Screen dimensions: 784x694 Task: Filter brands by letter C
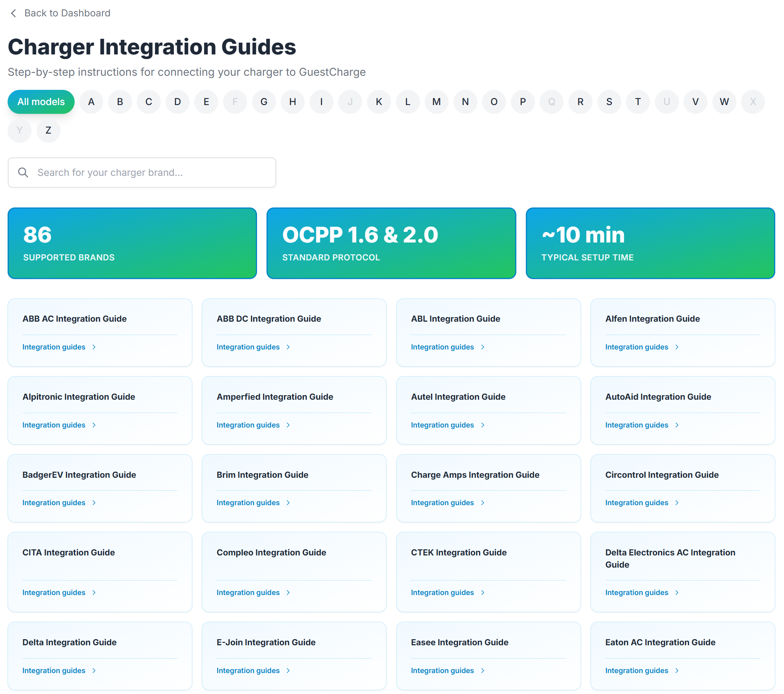tap(149, 102)
